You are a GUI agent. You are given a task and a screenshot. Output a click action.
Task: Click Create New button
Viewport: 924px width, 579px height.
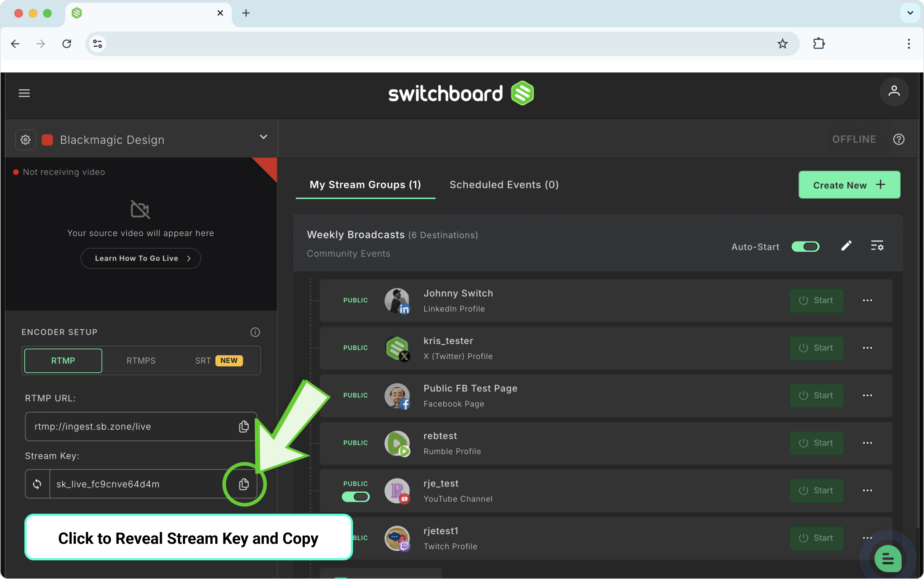pos(849,185)
